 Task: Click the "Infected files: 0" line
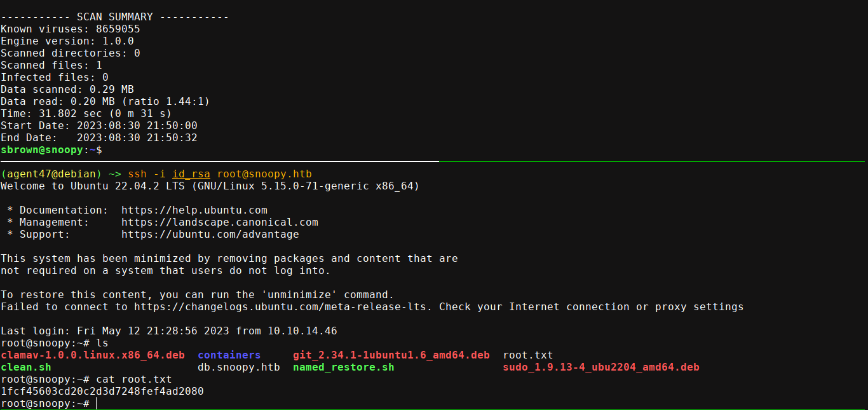(x=54, y=78)
